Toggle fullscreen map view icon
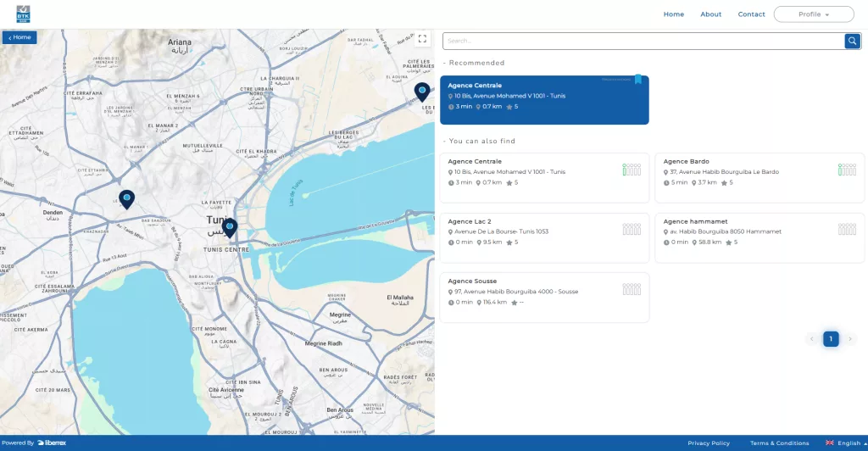Viewport: 868px width, 451px height. click(422, 39)
